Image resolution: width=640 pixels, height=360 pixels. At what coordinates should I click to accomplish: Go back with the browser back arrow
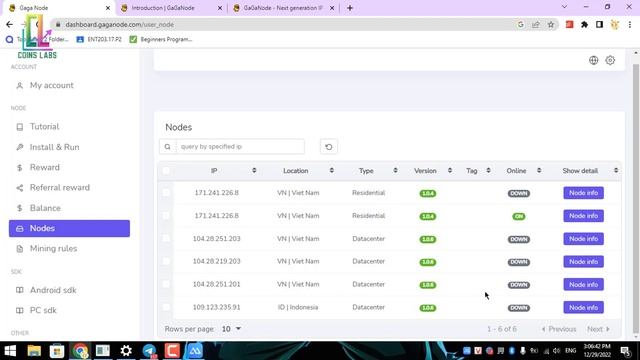click(9, 25)
